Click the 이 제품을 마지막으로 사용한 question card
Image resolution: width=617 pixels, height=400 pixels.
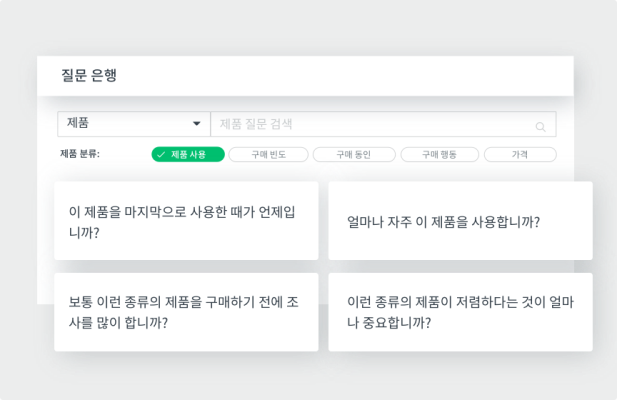[x=186, y=221]
